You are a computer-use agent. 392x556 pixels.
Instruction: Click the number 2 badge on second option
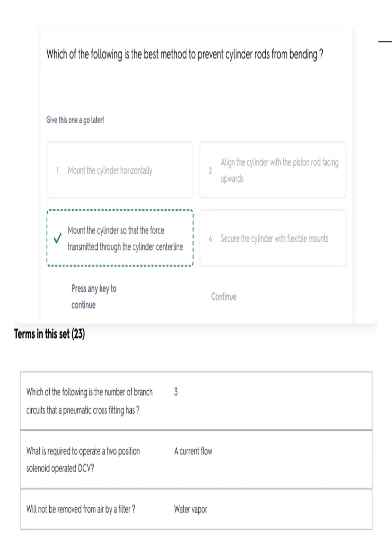210,170
